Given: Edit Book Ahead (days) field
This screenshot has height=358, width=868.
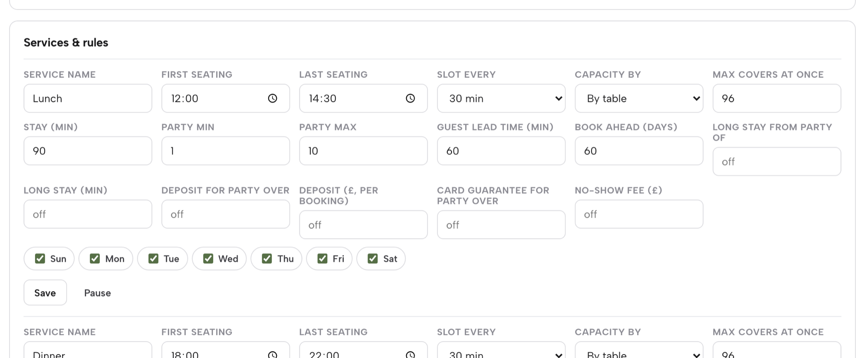Looking at the screenshot, I should pos(639,151).
